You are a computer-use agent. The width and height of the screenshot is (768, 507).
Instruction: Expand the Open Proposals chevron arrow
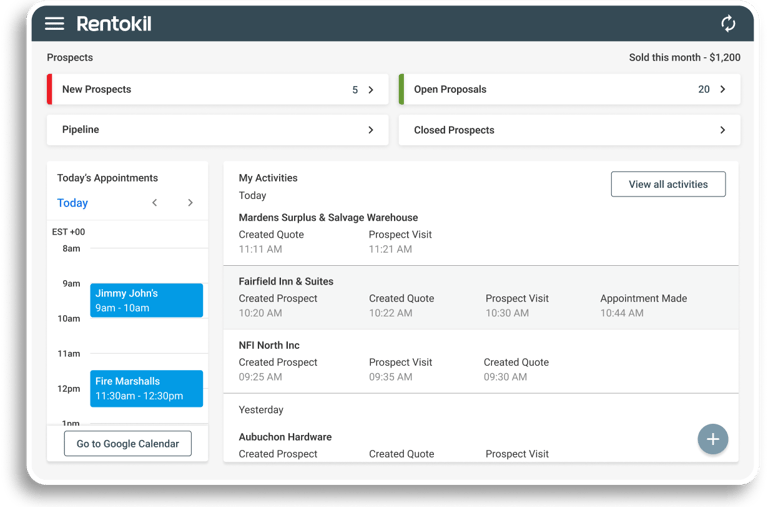click(723, 90)
